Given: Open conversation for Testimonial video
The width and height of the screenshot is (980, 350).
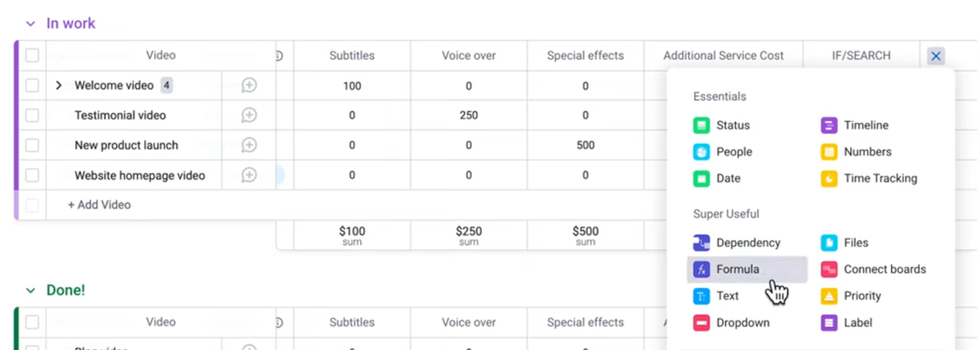Looking at the screenshot, I should tap(249, 115).
